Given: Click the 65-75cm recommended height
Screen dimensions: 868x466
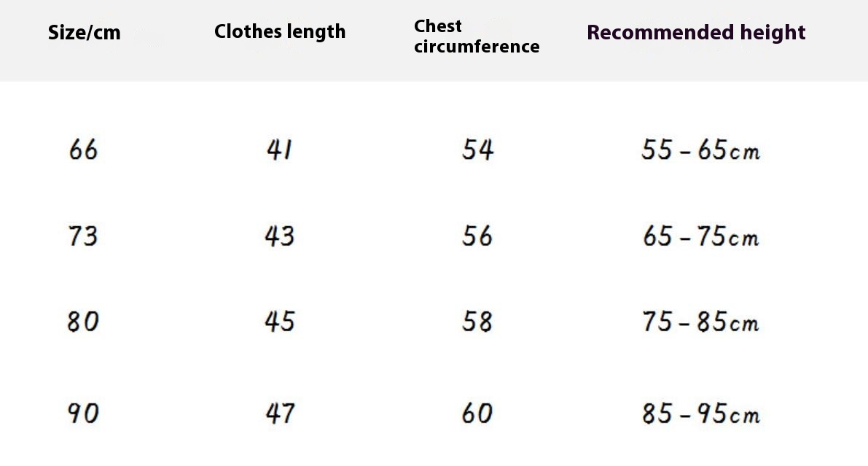Looking at the screenshot, I should [x=700, y=236].
